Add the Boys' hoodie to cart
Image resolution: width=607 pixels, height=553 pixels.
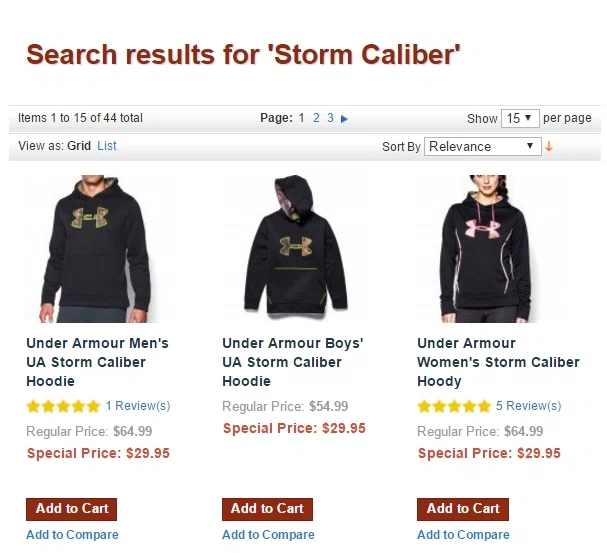coord(267,509)
